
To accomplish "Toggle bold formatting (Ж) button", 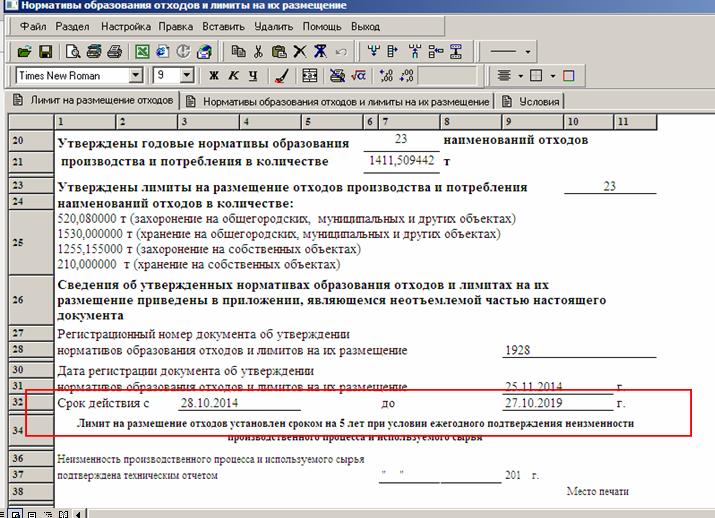I will pos(213,76).
